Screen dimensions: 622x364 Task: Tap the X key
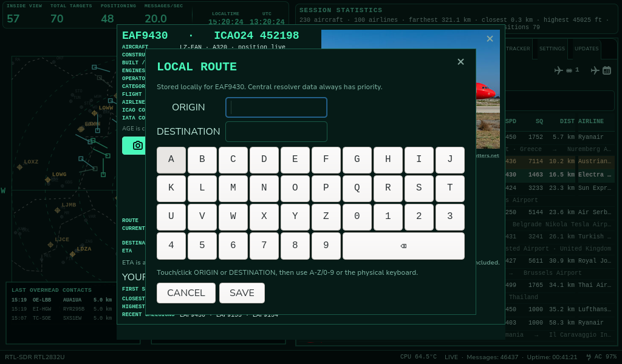[264, 217]
